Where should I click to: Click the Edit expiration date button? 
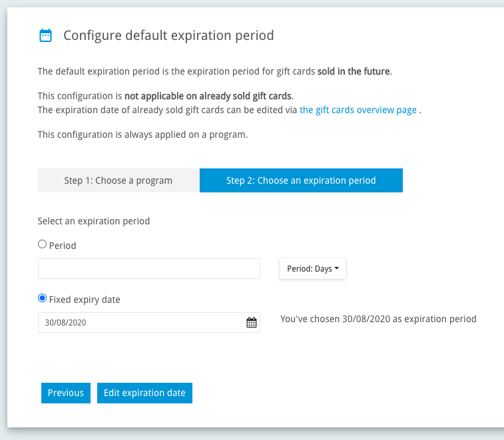pyautogui.click(x=144, y=393)
